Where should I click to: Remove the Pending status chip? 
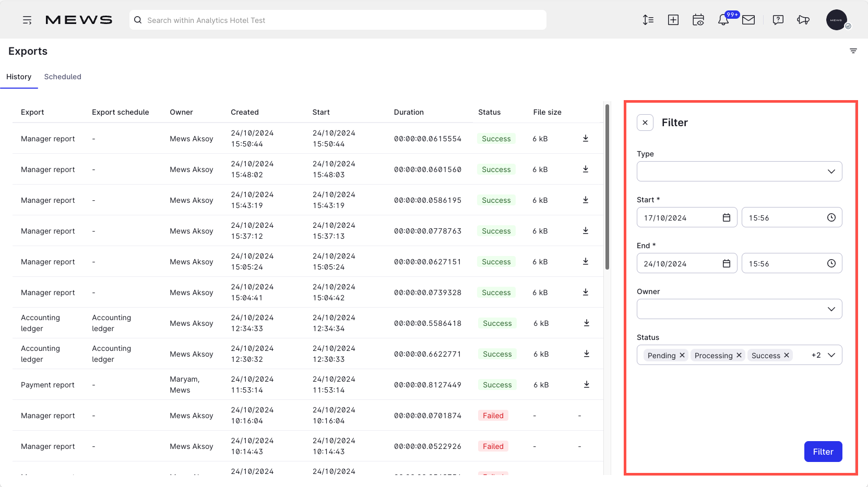pyautogui.click(x=682, y=355)
